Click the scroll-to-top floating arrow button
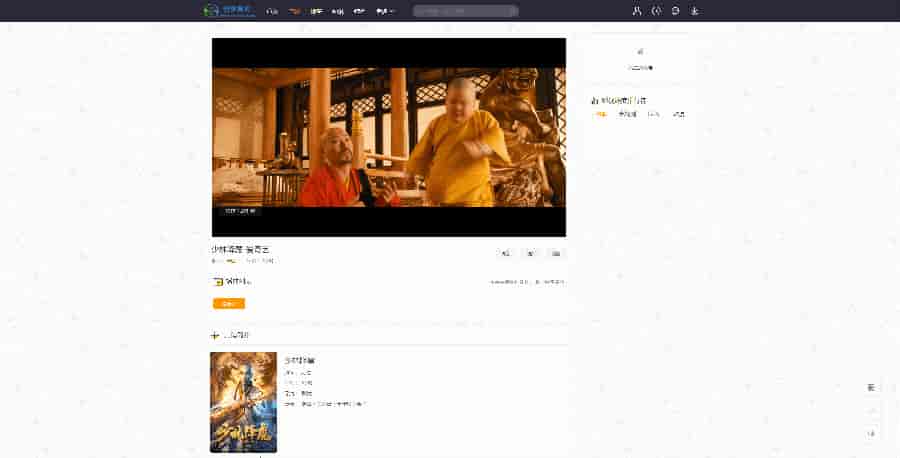Screen dimensions: 900x458 pyautogui.click(x=871, y=410)
